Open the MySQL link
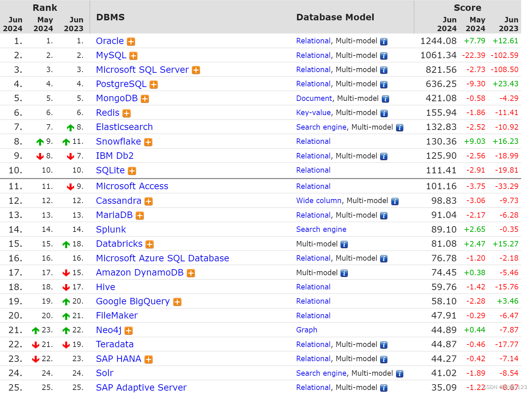This screenshot has height=393, width=532. coord(111,56)
